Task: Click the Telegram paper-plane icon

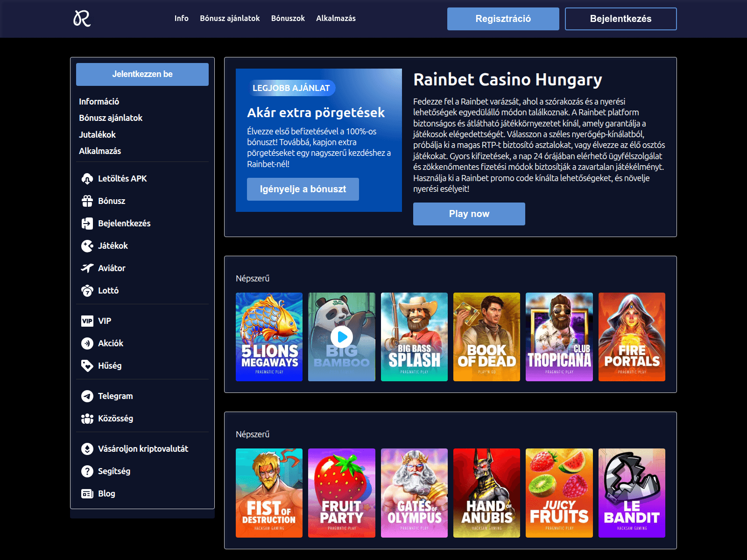Action: (x=87, y=396)
